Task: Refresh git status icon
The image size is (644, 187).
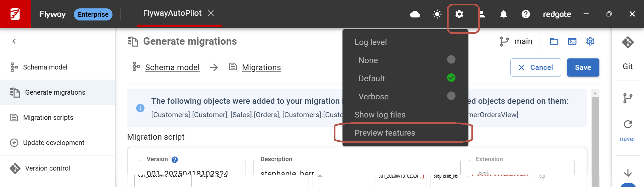Action: pyautogui.click(x=628, y=124)
